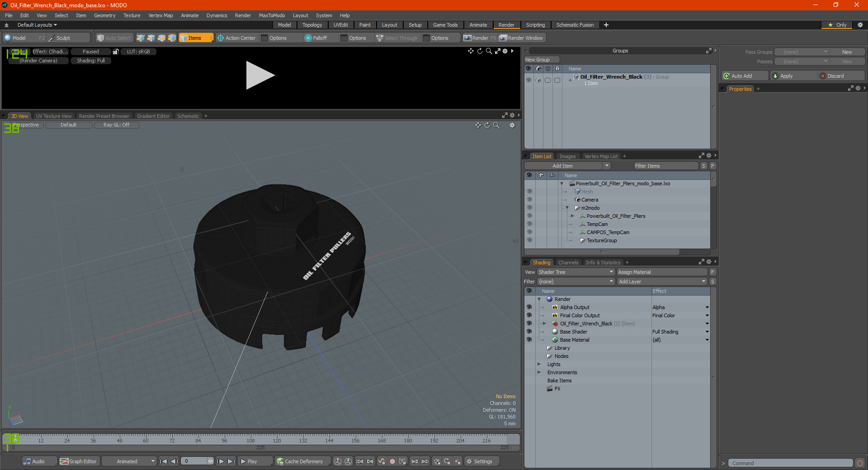Activate Items selection mode

point(196,38)
